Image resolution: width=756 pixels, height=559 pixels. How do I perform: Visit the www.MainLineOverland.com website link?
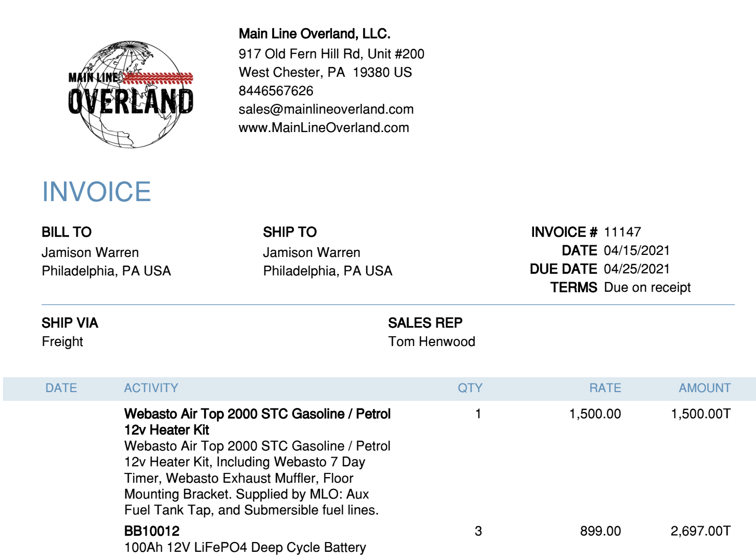tap(324, 127)
